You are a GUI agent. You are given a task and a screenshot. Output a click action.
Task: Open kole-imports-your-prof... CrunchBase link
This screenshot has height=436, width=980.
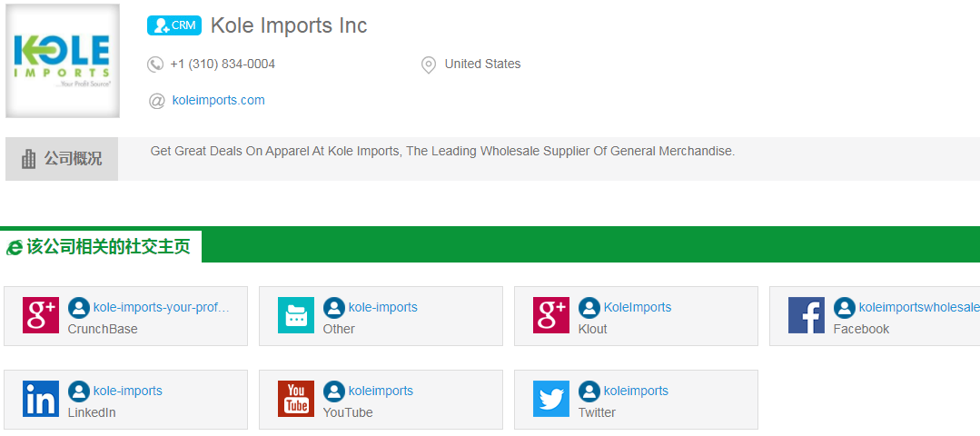(161, 307)
